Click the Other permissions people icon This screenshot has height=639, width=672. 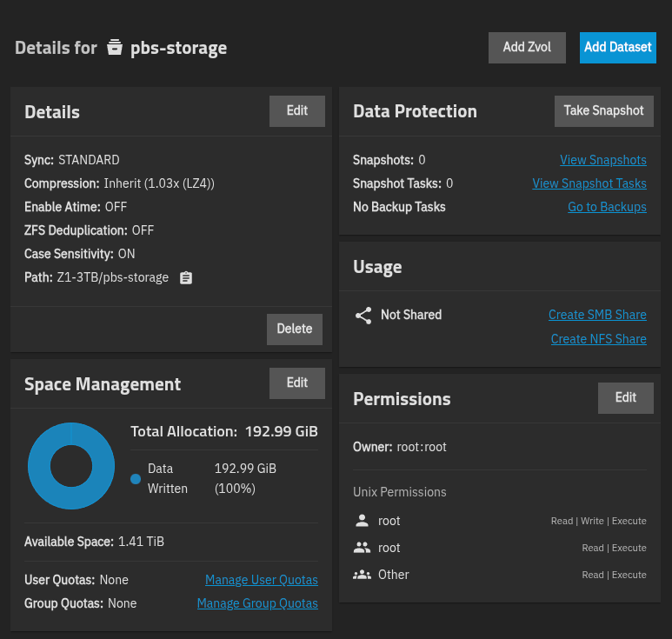click(x=363, y=575)
